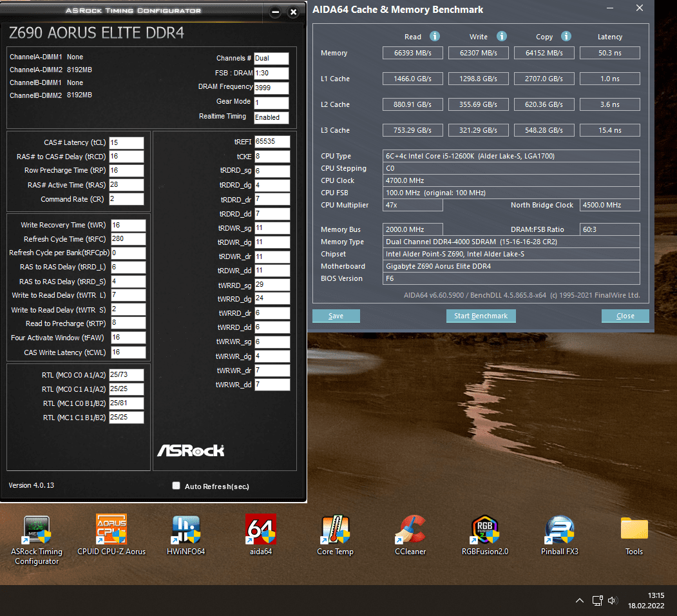Click the Memory Latency 50.3 ns value

pyautogui.click(x=609, y=53)
